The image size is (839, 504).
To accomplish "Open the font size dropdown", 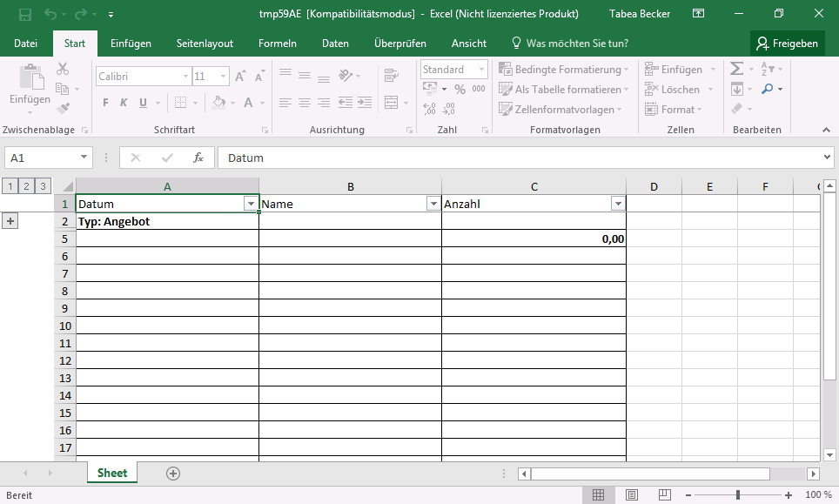I will tap(223, 77).
